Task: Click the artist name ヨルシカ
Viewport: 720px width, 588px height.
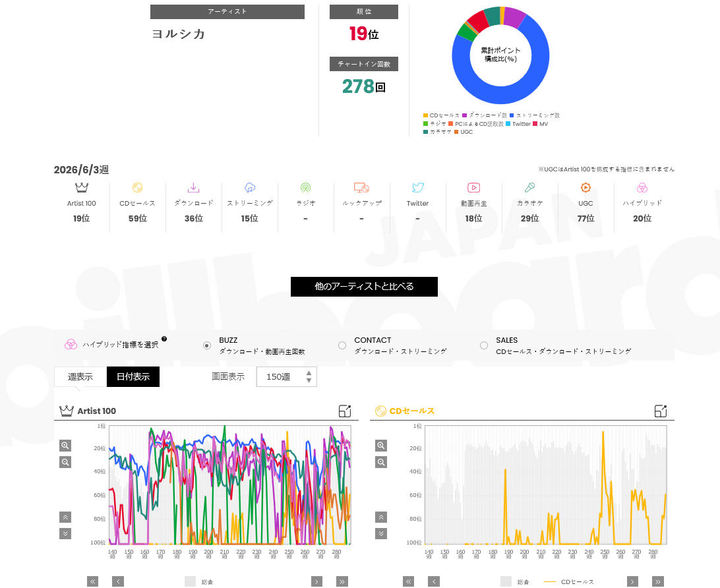Action: (179, 34)
